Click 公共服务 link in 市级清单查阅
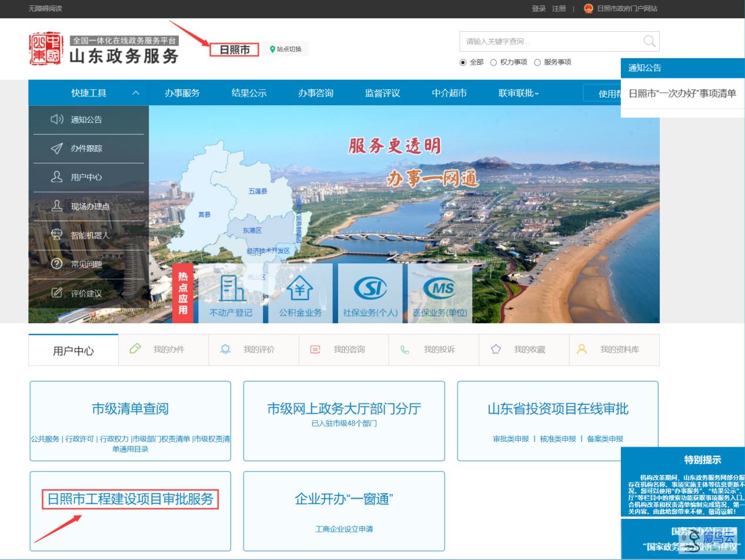The width and height of the screenshot is (745, 560). coord(45,439)
